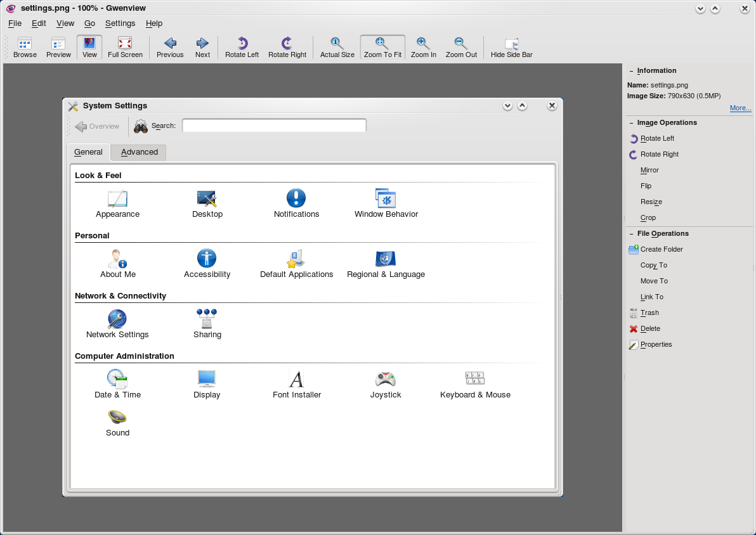
Task: Click the Date & Time icon
Action: tap(117, 385)
